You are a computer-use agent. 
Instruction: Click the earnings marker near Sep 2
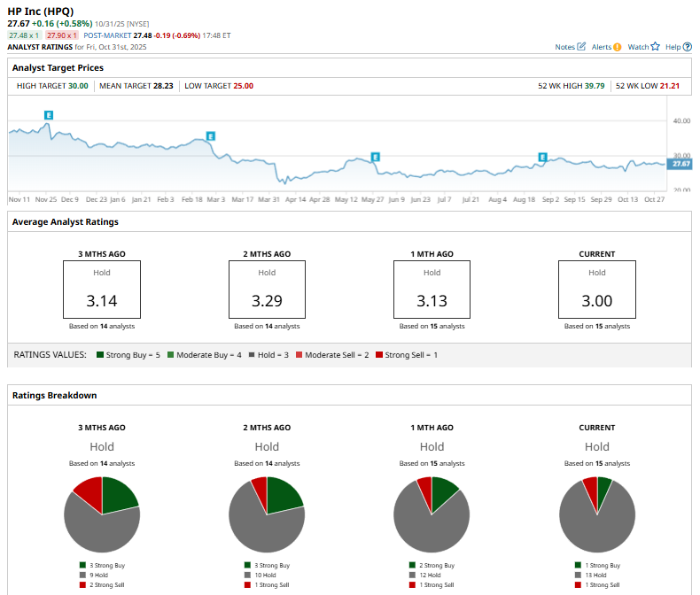542,157
